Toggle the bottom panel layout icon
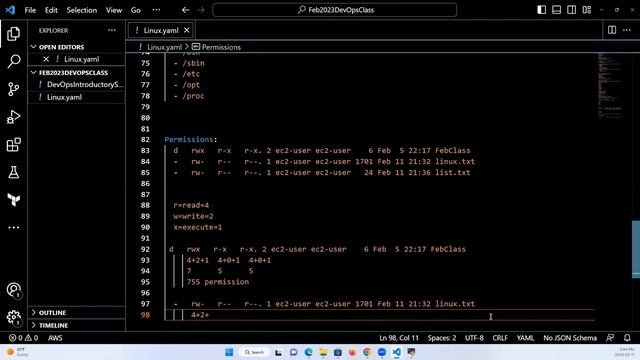 point(556,10)
